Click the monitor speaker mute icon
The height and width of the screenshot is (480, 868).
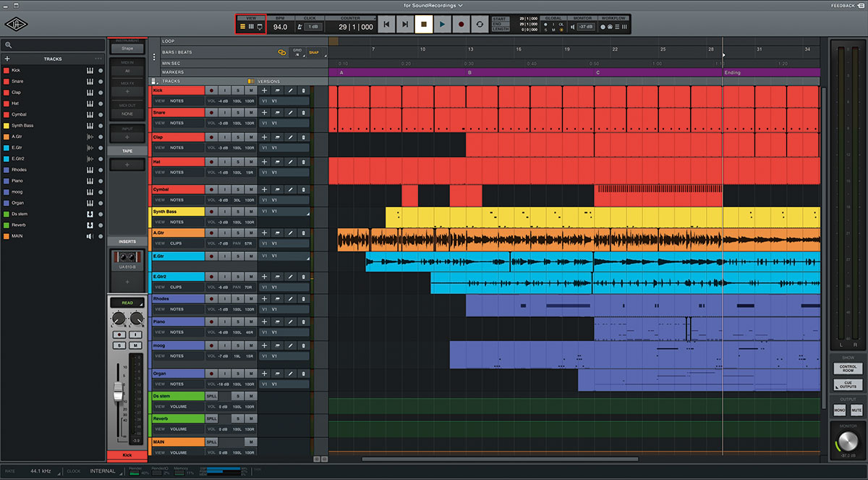point(573,27)
